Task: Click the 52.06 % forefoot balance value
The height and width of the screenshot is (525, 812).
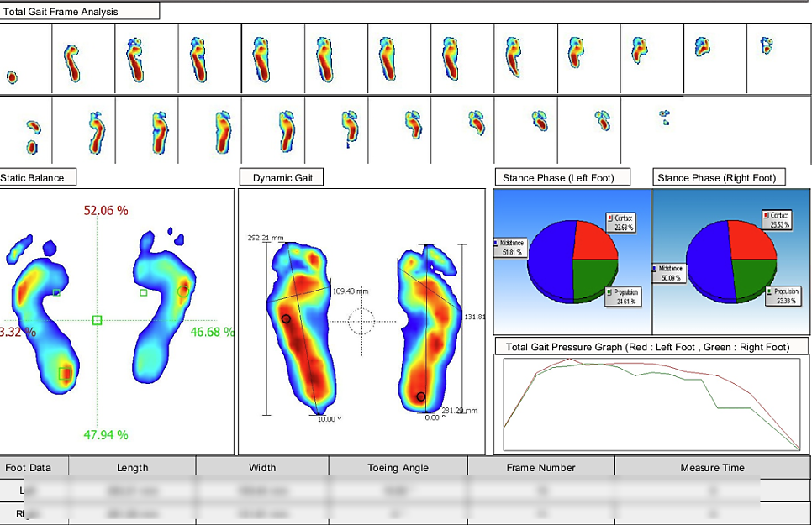Action: (106, 210)
